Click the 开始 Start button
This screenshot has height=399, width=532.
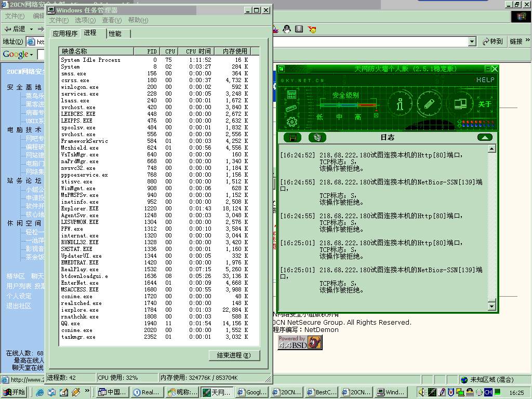[14, 392]
